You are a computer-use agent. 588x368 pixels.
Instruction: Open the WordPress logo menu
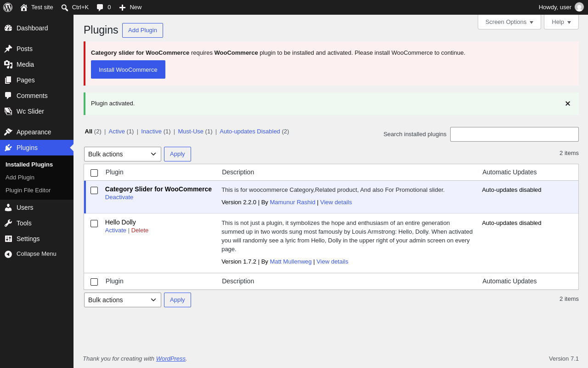(x=8, y=7)
